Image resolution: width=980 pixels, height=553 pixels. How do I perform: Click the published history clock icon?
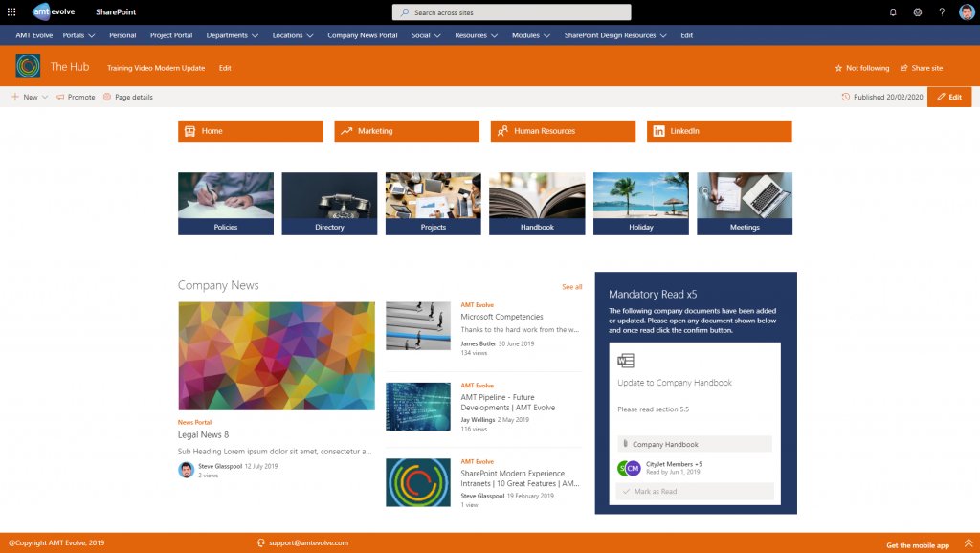(846, 97)
